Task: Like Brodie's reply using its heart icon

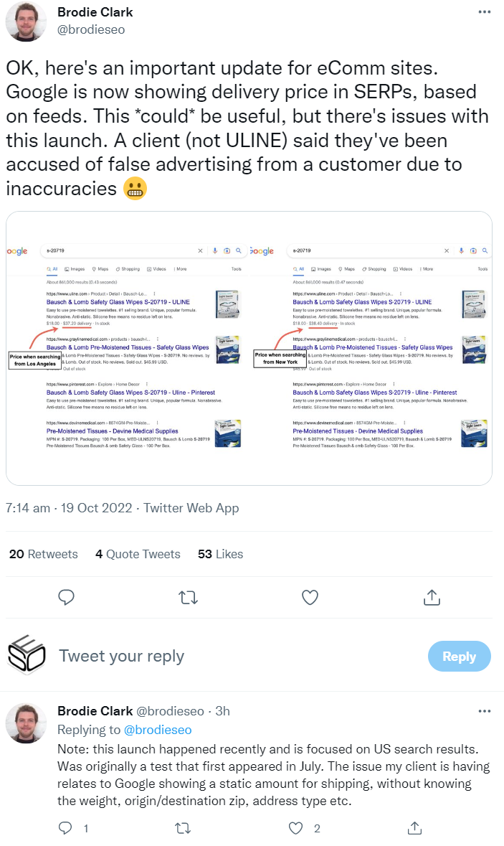Action: (x=295, y=828)
